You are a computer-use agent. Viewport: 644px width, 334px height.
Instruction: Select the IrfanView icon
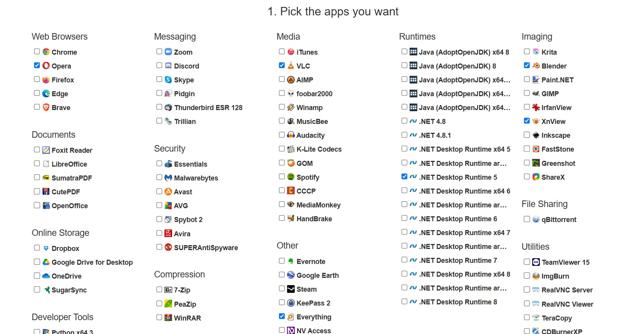[536, 107]
